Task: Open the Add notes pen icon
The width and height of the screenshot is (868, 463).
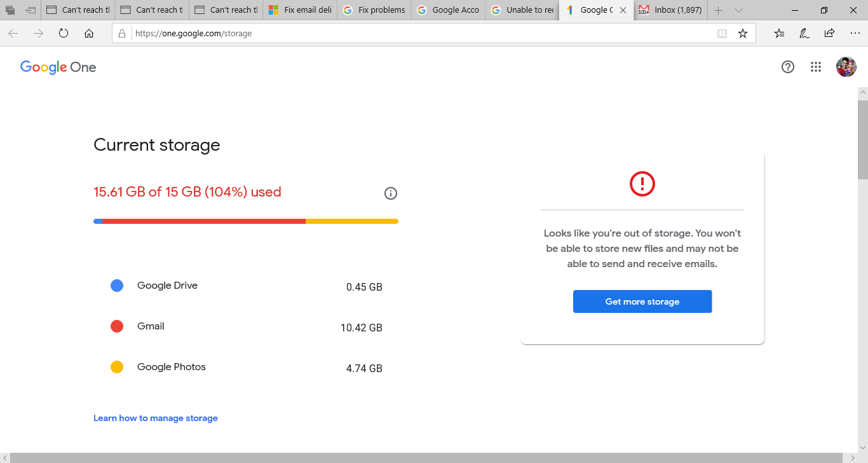Action: pyautogui.click(x=804, y=34)
